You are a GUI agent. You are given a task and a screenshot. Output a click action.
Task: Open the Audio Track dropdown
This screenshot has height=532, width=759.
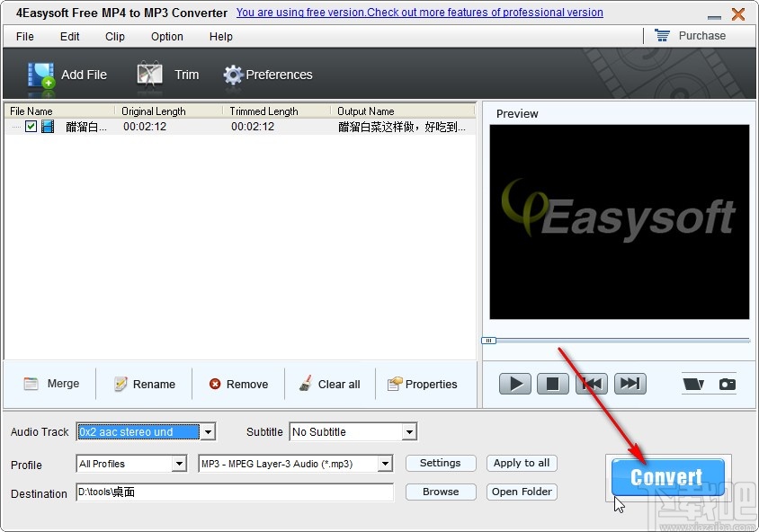pyautogui.click(x=208, y=431)
